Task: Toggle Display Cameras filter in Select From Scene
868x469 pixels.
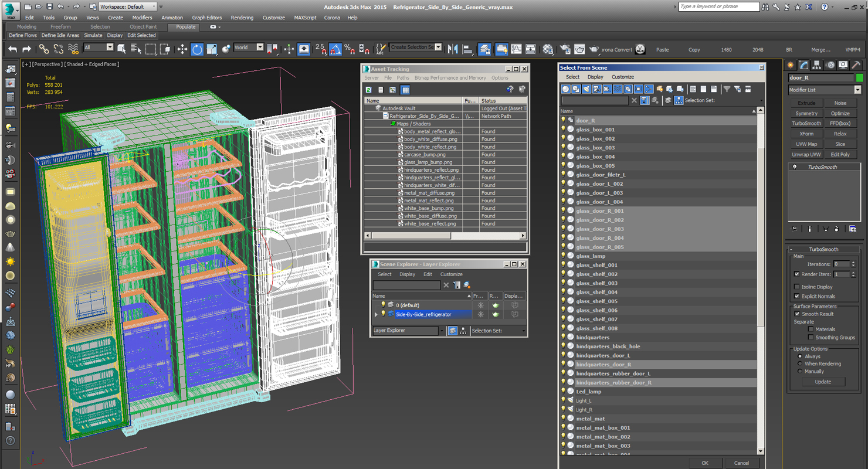Action: [x=596, y=89]
